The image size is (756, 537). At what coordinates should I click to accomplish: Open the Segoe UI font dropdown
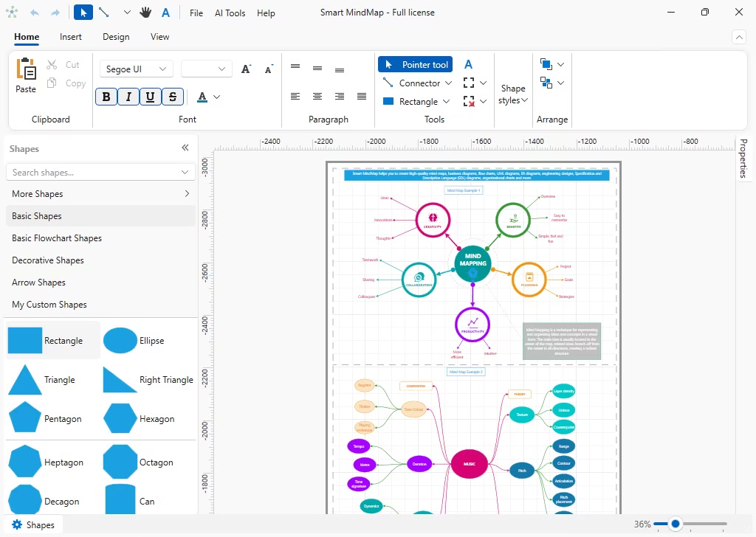pyautogui.click(x=137, y=69)
